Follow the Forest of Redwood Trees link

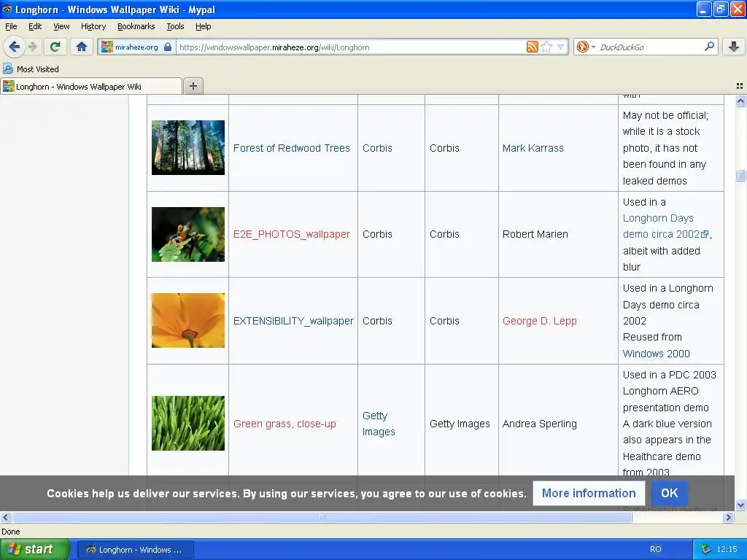pos(292,148)
